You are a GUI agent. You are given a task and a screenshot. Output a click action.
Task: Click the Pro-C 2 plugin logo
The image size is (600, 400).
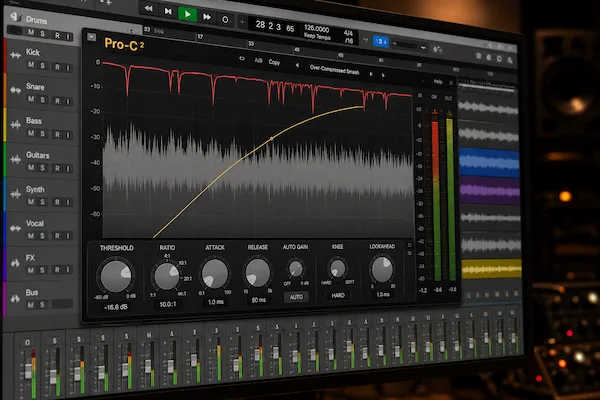[124, 44]
